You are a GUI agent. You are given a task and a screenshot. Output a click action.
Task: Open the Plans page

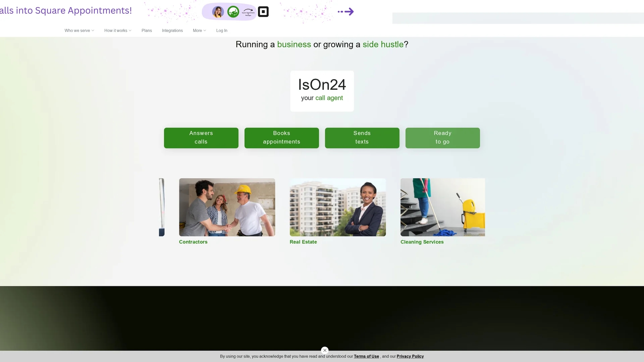pos(147,31)
